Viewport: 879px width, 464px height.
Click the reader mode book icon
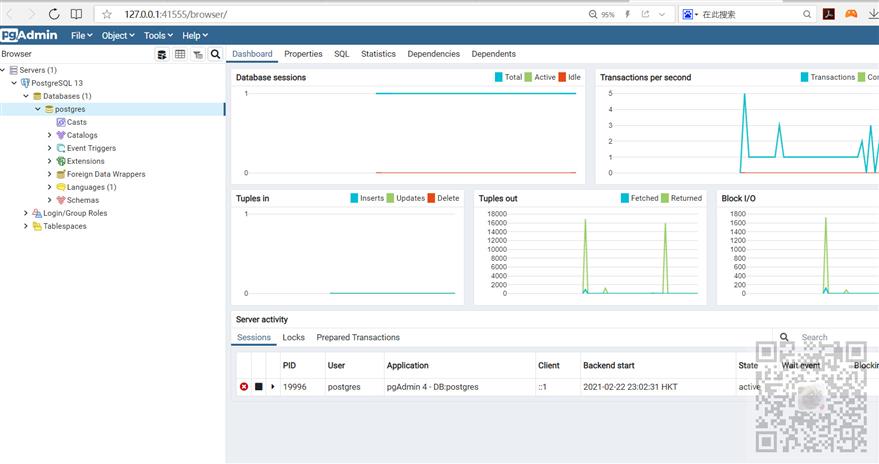[76, 14]
